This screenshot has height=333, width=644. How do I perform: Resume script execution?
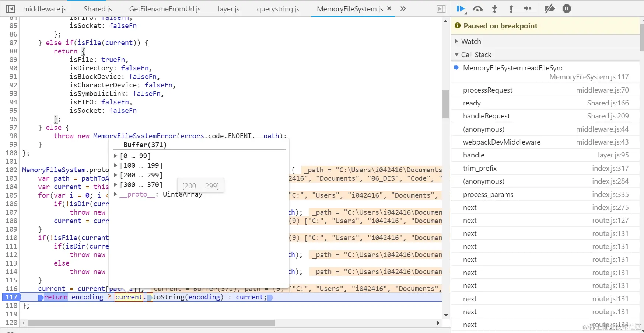tap(461, 9)
